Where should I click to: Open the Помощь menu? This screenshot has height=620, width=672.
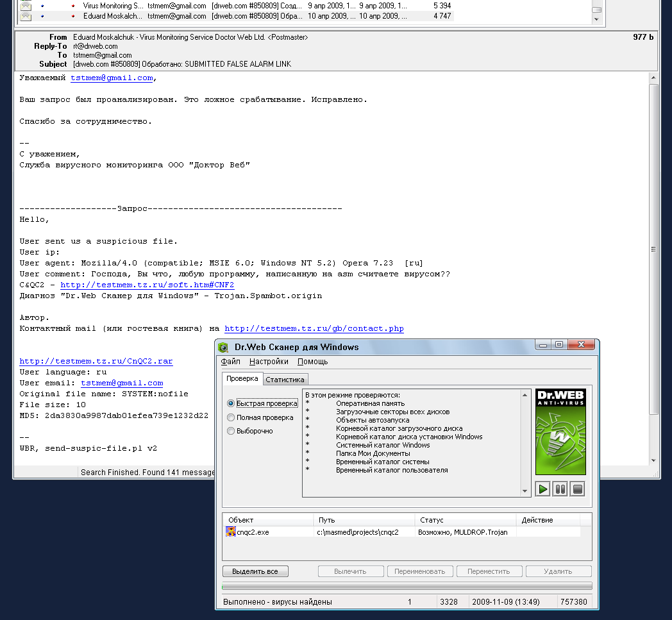pyautogui.click(x=312, y=361)
